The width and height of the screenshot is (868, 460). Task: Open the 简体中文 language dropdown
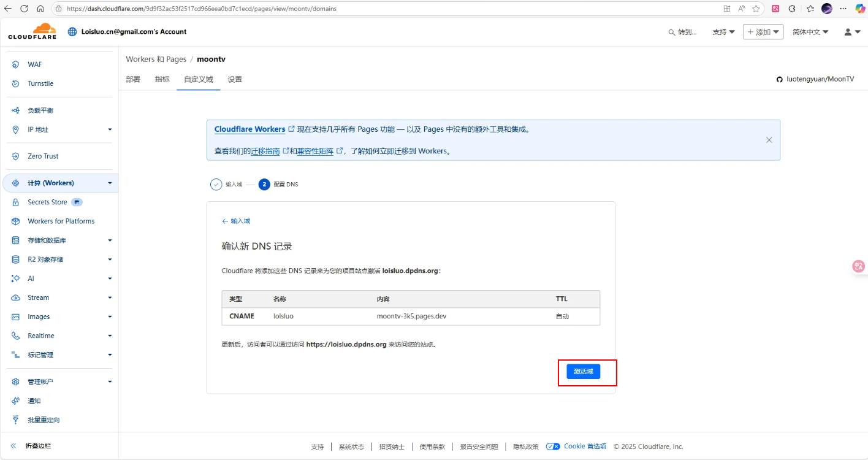tap(810, 32)
